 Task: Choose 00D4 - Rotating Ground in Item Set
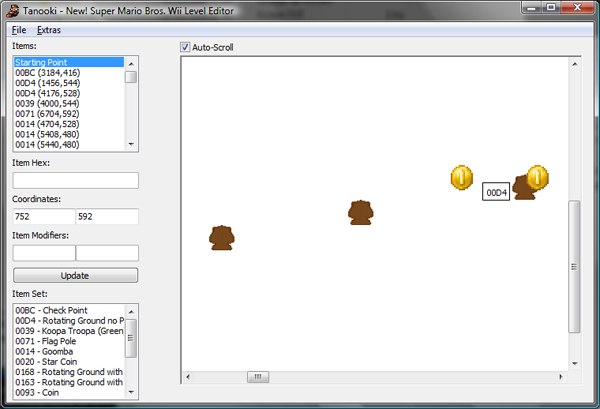[69, 321]
